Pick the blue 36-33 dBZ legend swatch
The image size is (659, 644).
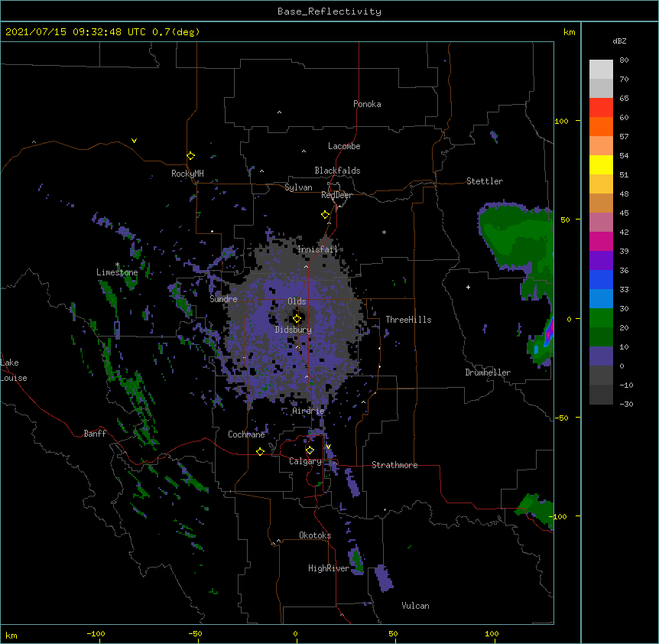(601, 279)
